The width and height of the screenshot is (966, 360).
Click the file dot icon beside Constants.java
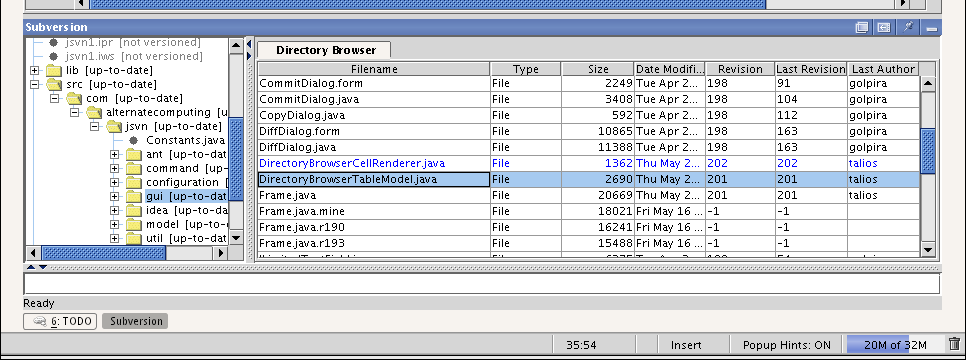coord(134,141)
